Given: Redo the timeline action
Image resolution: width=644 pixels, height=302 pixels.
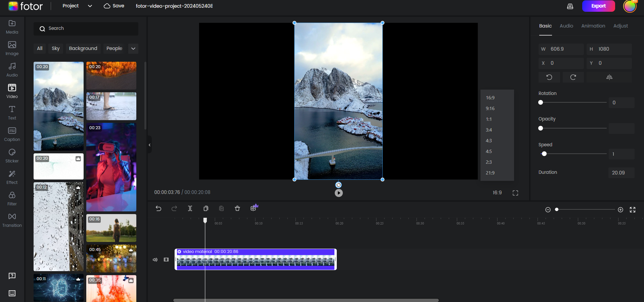Looking at the screenshot, I should [174, 208].
